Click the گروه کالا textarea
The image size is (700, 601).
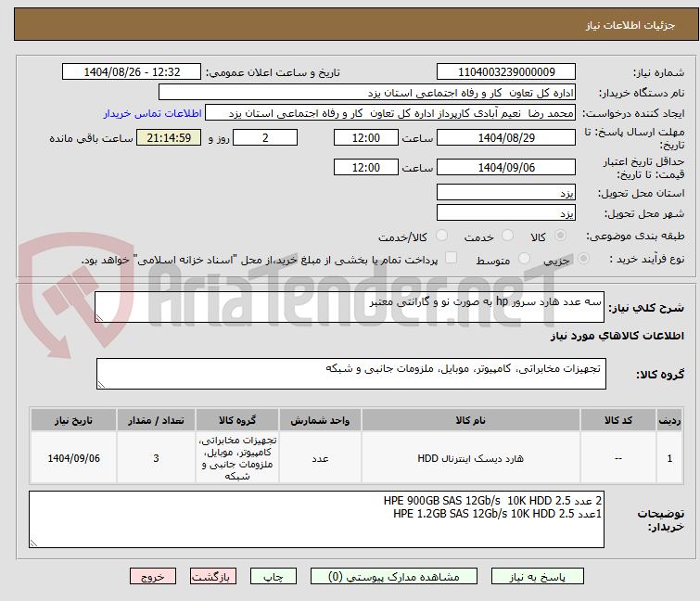click(x=351, y=374)
